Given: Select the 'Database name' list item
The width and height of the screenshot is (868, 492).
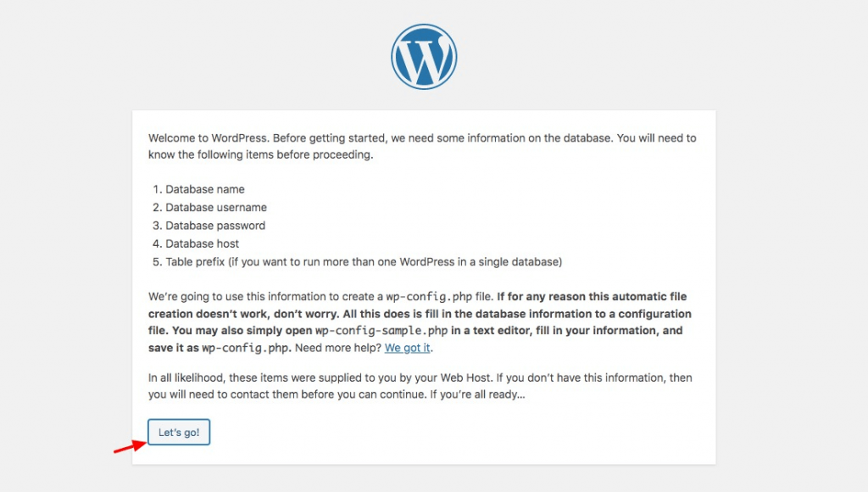Looking at the screenshot, I should (x=207, y=189).
